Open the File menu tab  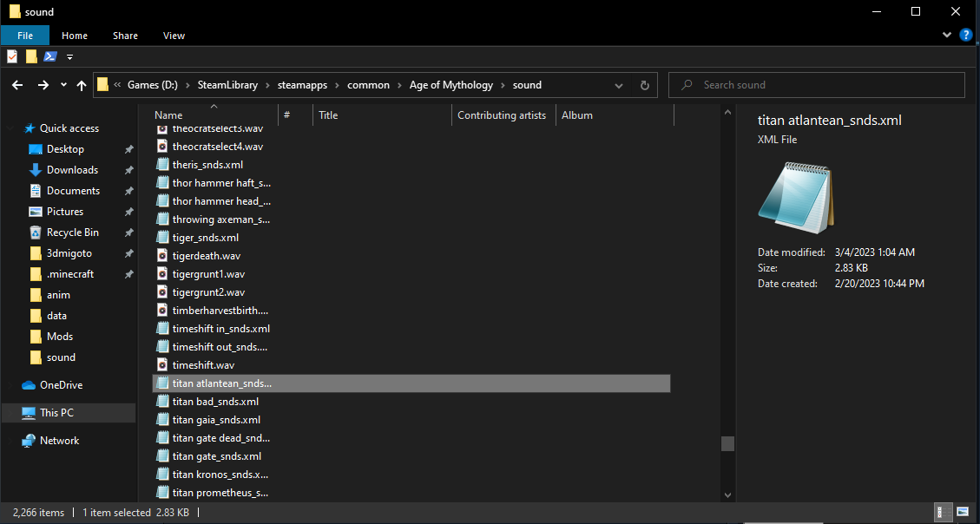[25, 36]
